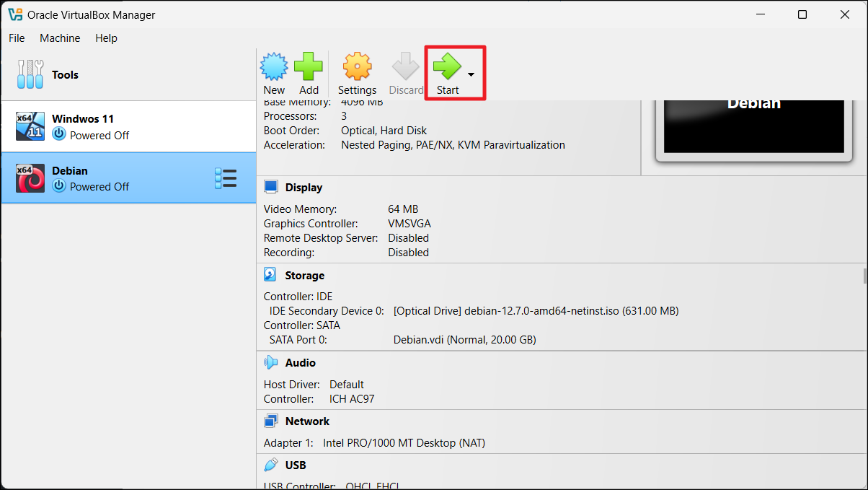Image resolution: width=868 pixels, height=490 pixels.
Task: Click the Audio section speaker icon
Action: [271, 362]
